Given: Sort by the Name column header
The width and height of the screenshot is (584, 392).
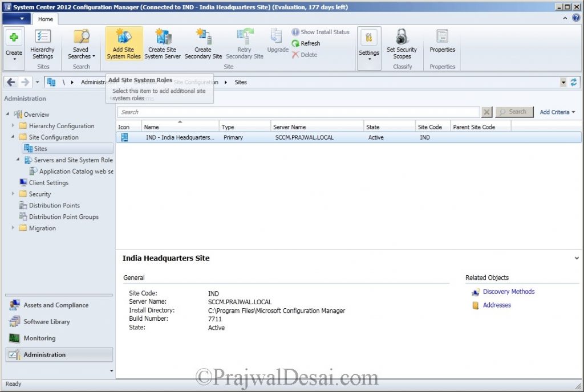Looking at the screenshot, I should pos(180,127).
